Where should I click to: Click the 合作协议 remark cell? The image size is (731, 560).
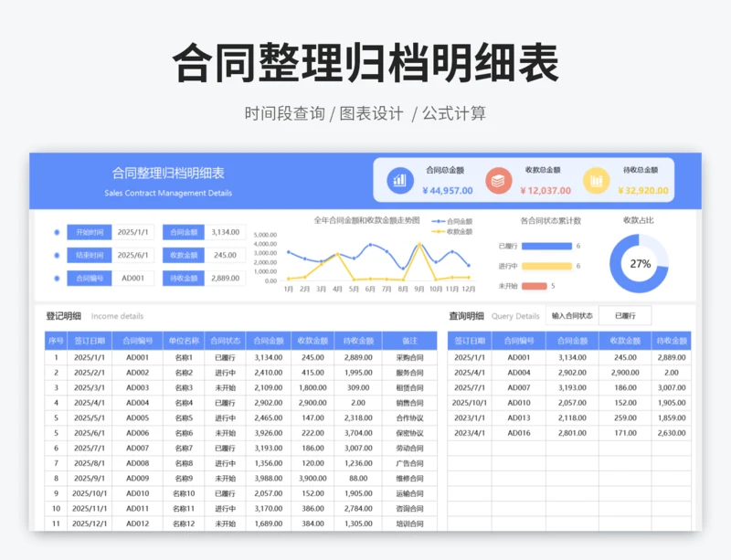click(409, 417)
